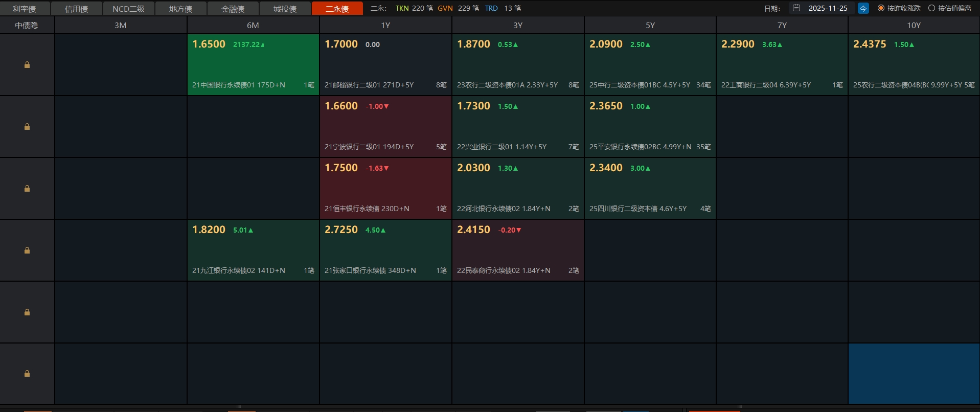
Task: Select the 地方债 tab
Action: click(x=181, y=9)
